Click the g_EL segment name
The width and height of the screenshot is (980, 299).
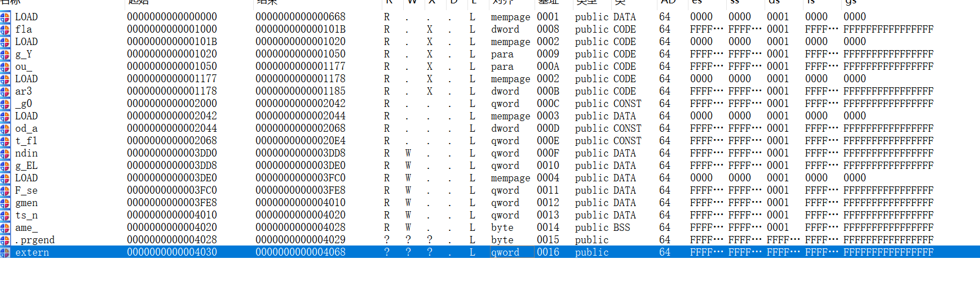point(26,166)
